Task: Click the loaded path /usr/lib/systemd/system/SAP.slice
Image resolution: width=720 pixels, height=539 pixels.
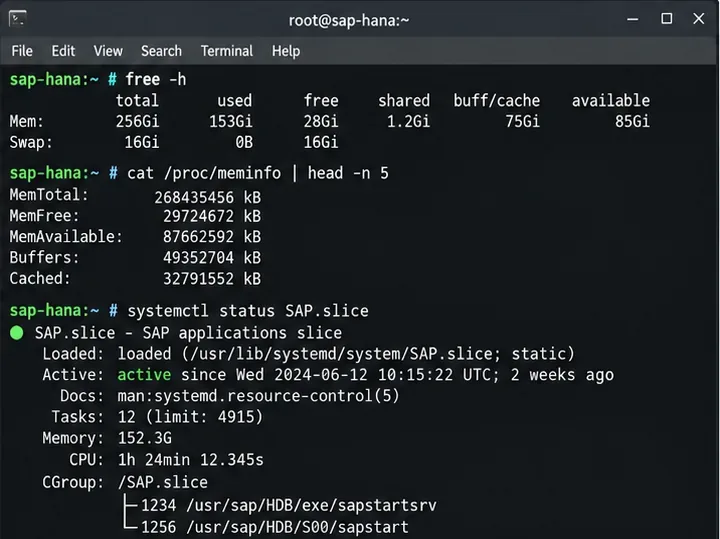Action: click(340, 354)
